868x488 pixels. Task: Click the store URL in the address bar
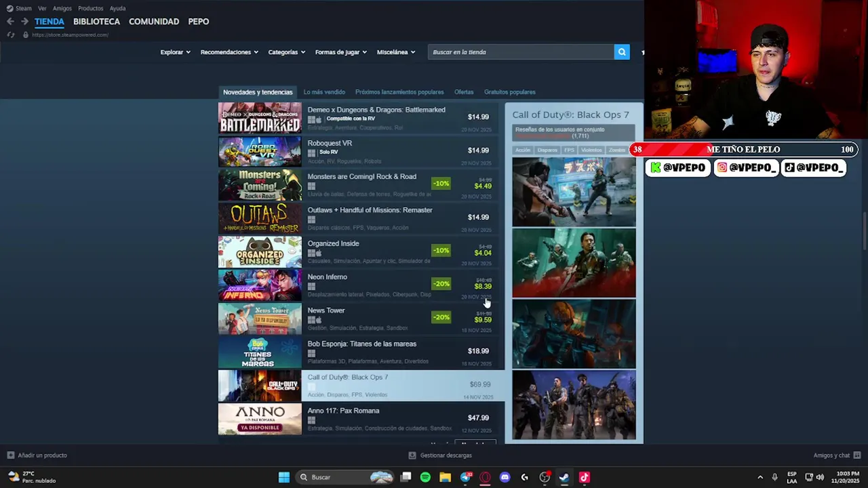tap(70, 35)
